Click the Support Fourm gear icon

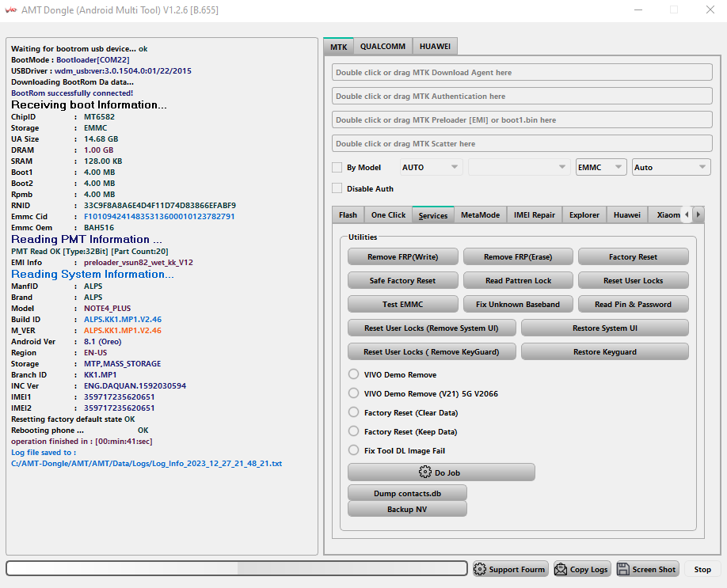(480, 569)
